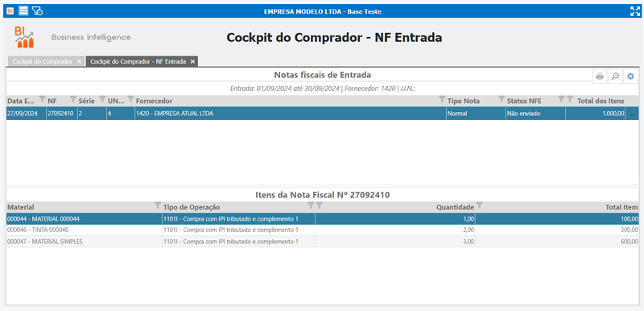Click the 300,00 Total Item cell
This screenshot has width=644, height=311.
coord(557,230)
